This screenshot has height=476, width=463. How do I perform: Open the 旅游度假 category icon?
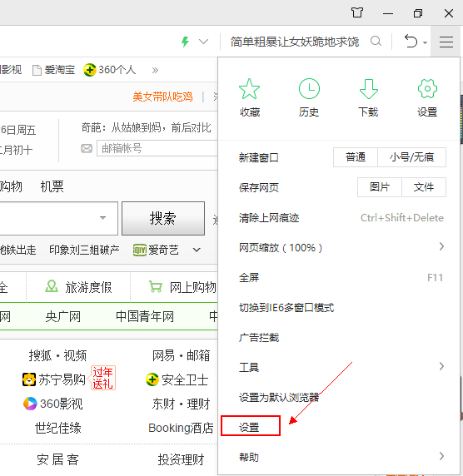tap(52, 286)
